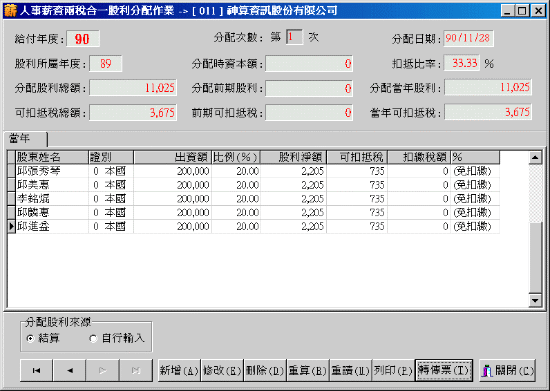Click the table scrollbar down arrow
Screen dimensions: 550x391
tap(535, 300)
